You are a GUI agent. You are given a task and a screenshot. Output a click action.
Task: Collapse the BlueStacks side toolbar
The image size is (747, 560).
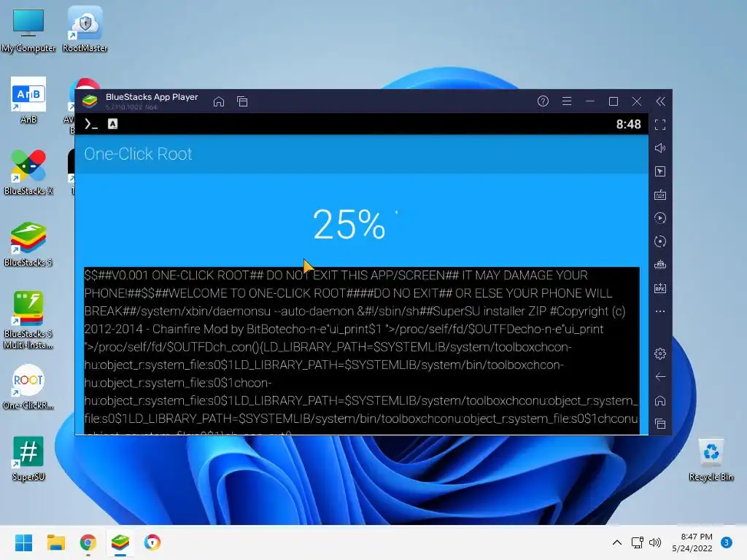(x=660, y=101)
